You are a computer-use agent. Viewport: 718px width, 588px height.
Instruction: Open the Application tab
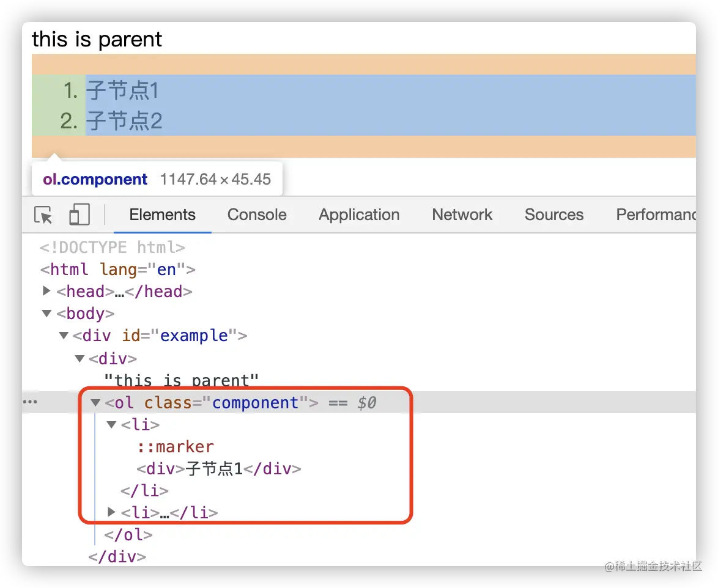[x=359, y=215]
